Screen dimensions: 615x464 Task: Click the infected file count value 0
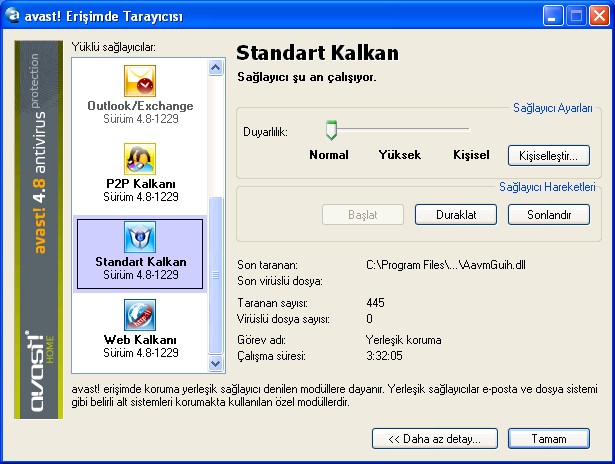click(x=369, y=319)
